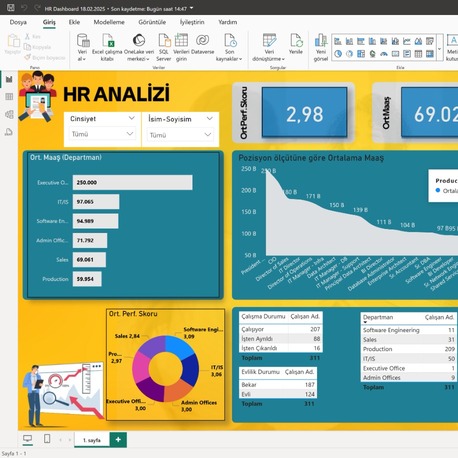Viewport: 458px width, 458px height.
Task: Insert a stacked bar chart from gallery
Action: coord(338,41)
